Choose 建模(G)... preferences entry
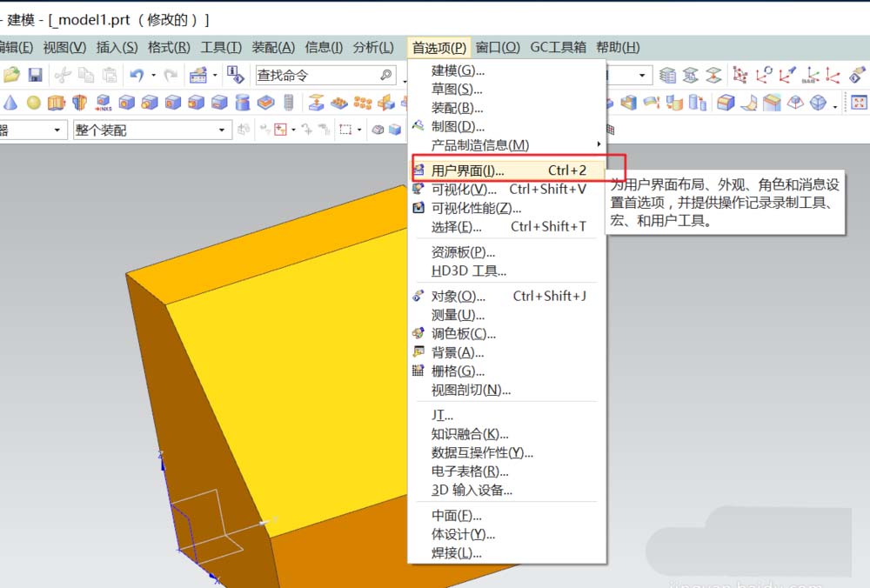The width and height of the screenshot is (870, 588). point(507,70)
